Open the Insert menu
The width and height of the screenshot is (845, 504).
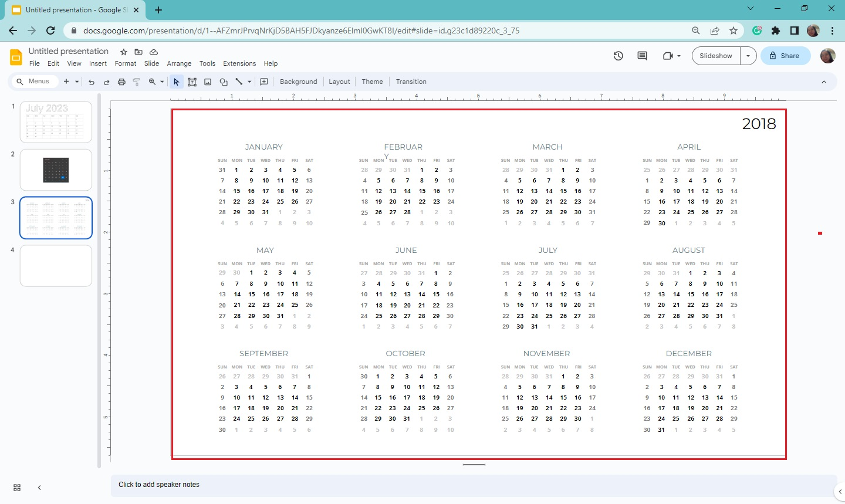tap(98, 63)
